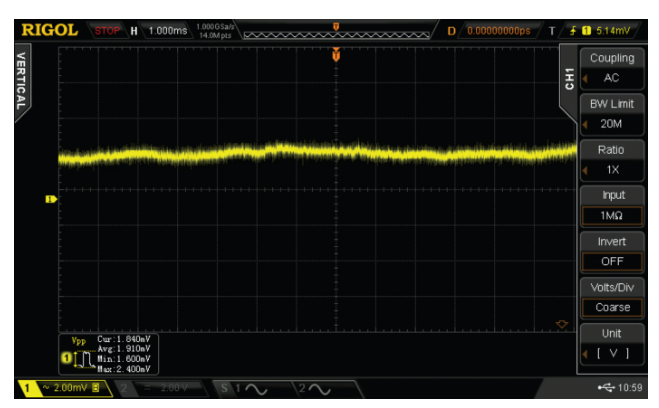The height and width of the screenshot is (408, 659).
Task: Click the 10:59 clock readout
Action: tap(630, 387)
